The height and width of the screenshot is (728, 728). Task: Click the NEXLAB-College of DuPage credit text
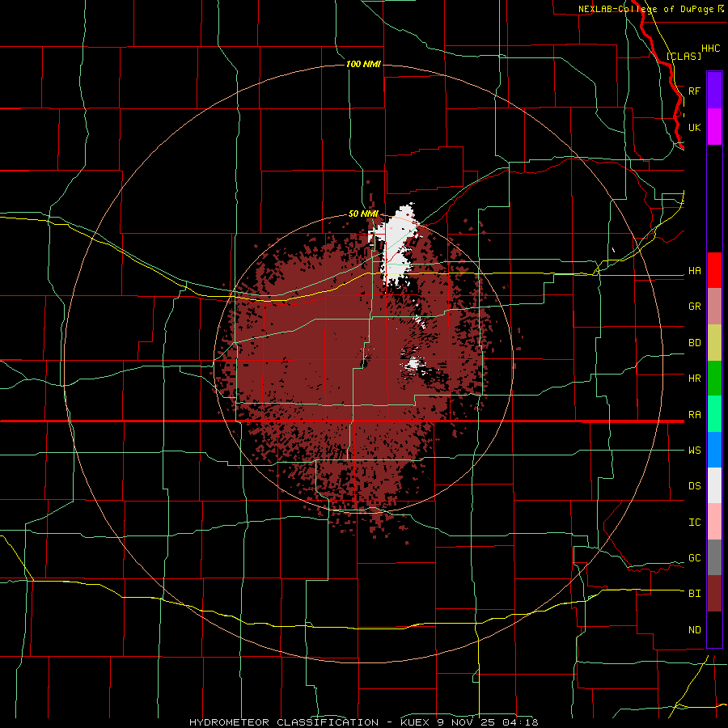(645, 9)
